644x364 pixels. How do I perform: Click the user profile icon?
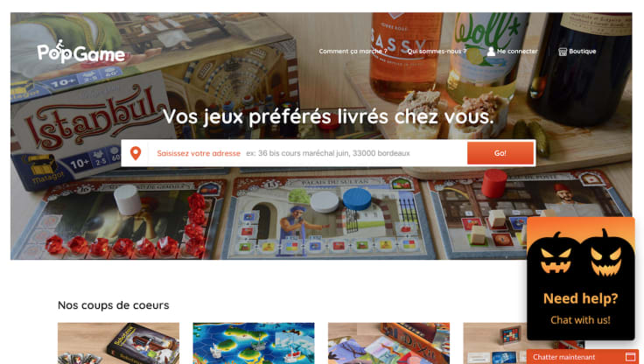click(491, 52)
